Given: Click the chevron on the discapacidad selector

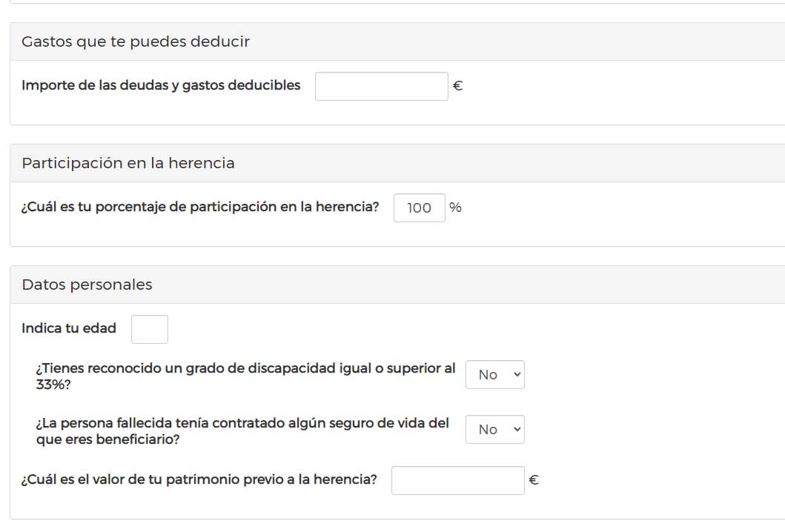Looking at the screenshot, I should [515, 375].
